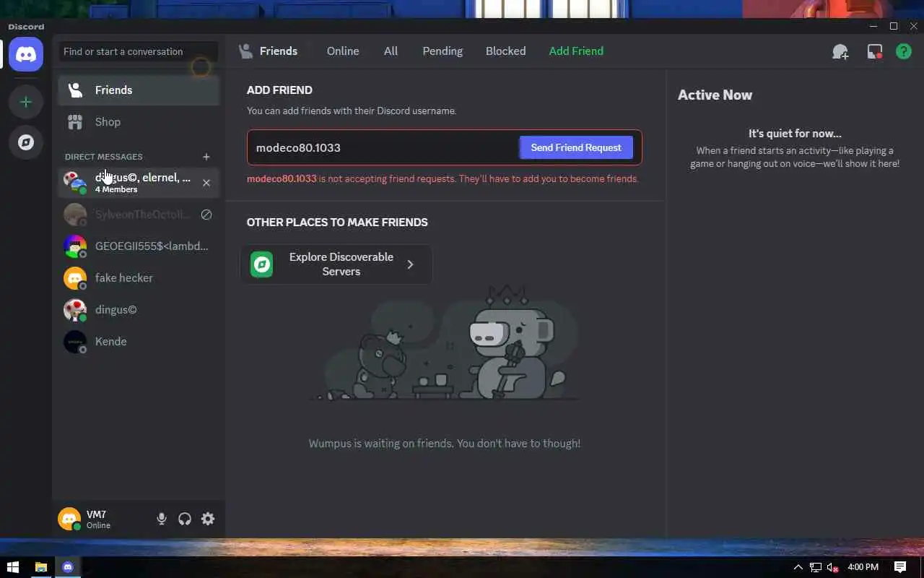
Task: Open fake hecker direct message
Action: coord(139,278)
